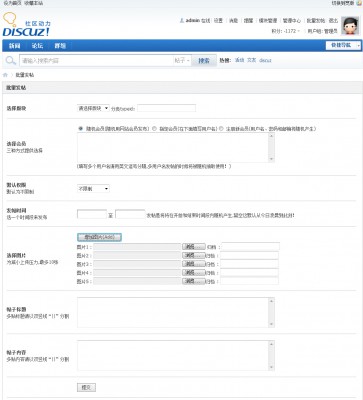Viewport: 363px width, 400px height.
Task: Click browse button for 图片1
Action: [x=194, y=247]
